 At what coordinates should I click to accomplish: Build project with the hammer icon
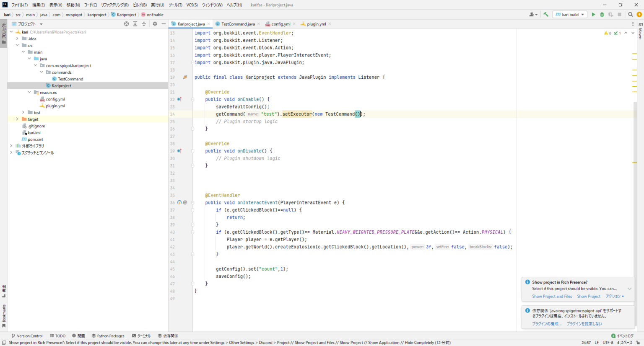point(546,15)
